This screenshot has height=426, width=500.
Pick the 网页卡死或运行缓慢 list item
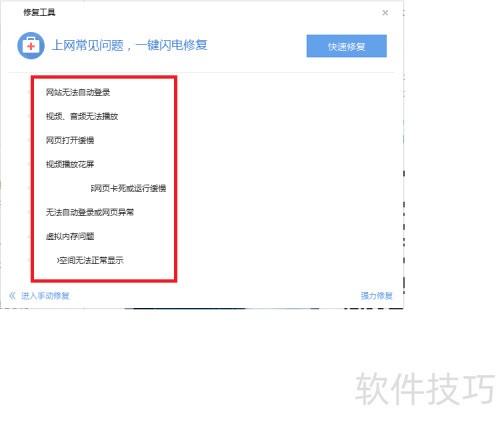(x=128, y=188)
